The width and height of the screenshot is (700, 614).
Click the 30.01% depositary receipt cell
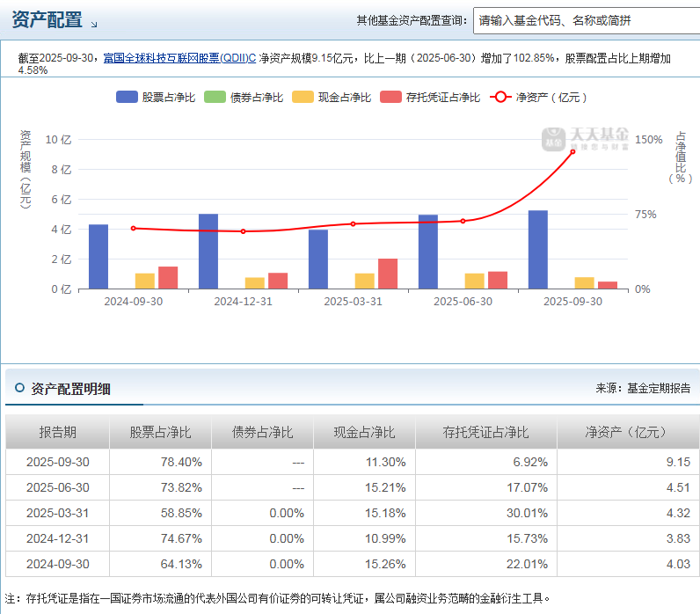(486, 513)
